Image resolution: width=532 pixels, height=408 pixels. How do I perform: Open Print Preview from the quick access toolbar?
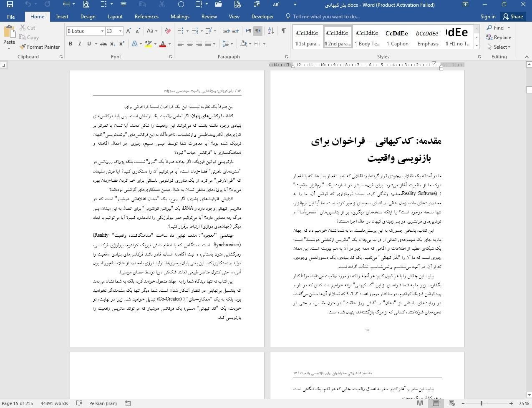(86, 5)
